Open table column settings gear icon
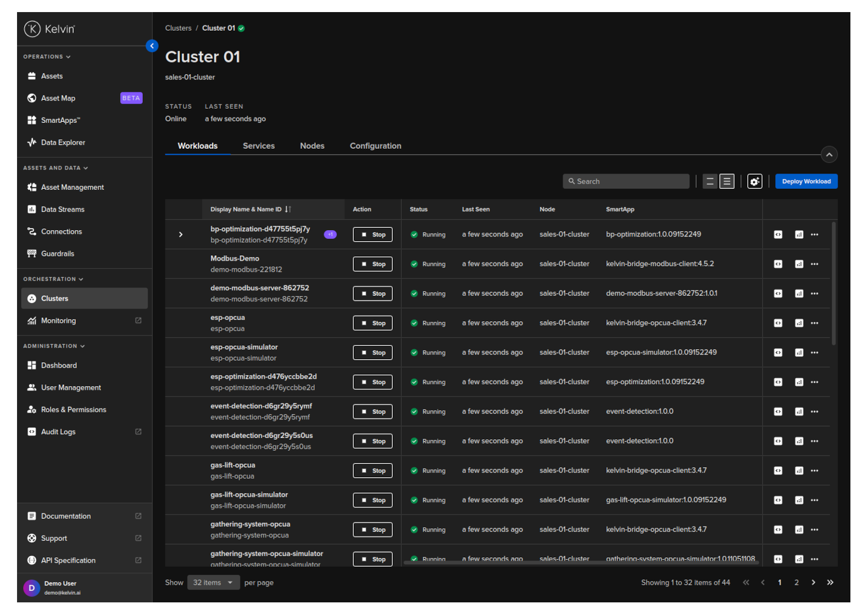Viewport: 868px width, 615px height. 754,182
